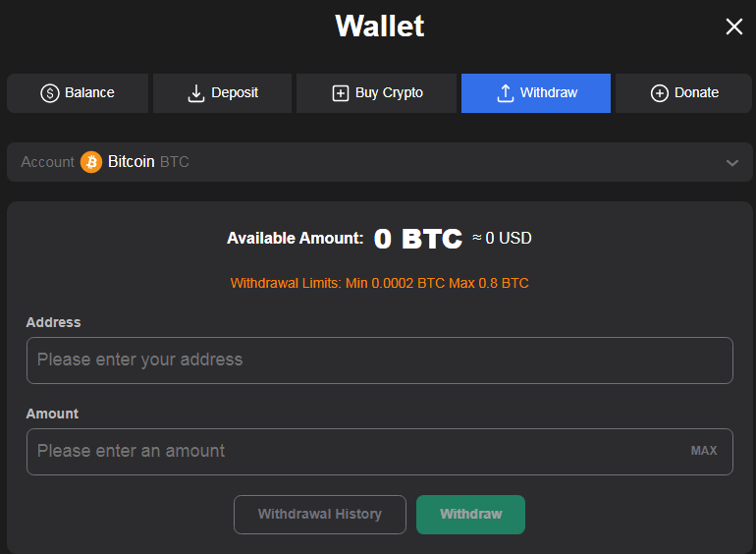Screen dimensions: 756x554
Task: Click the upload arrow icon on Withdraw
Action: (506, 93)
